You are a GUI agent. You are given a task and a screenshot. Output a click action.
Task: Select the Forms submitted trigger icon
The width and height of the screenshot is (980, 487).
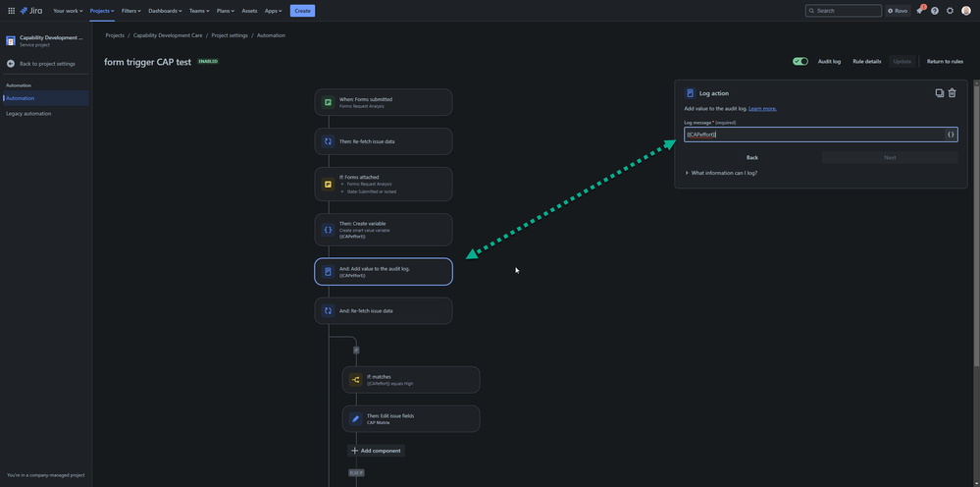point(328,102)
